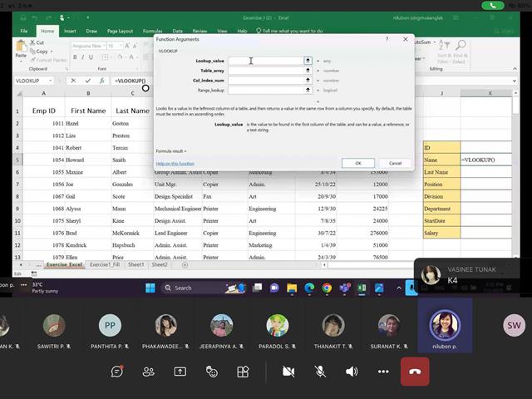The image size is (532, 399).
Task: Select the yellow Salary label cell
Action: tap(441, 233)
